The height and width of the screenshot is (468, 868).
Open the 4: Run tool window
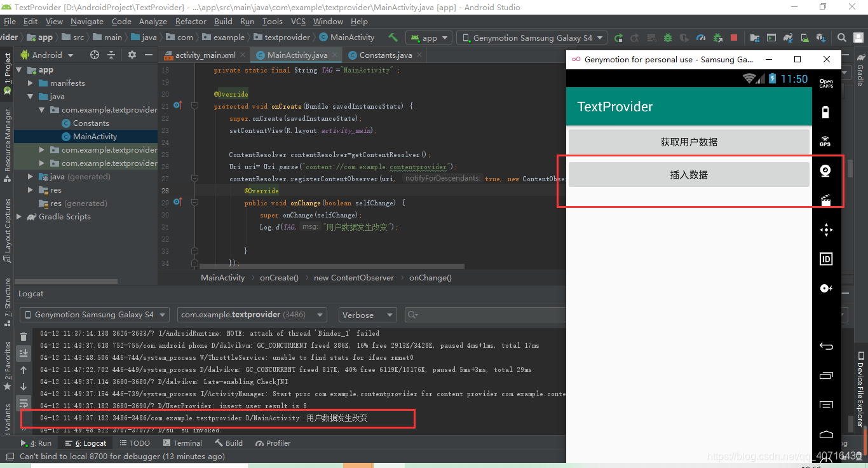(36, 443)
